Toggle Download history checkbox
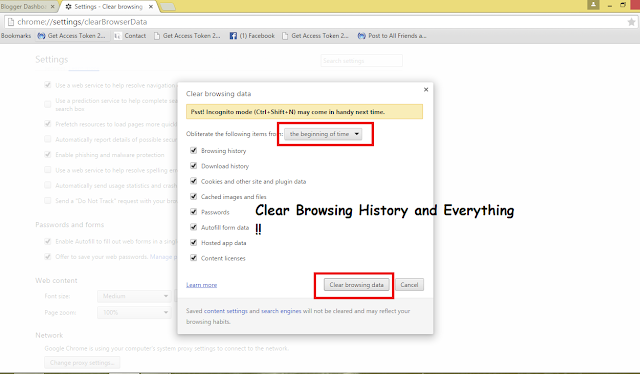Screen dimensions: 640x374 tap(193, 166)
